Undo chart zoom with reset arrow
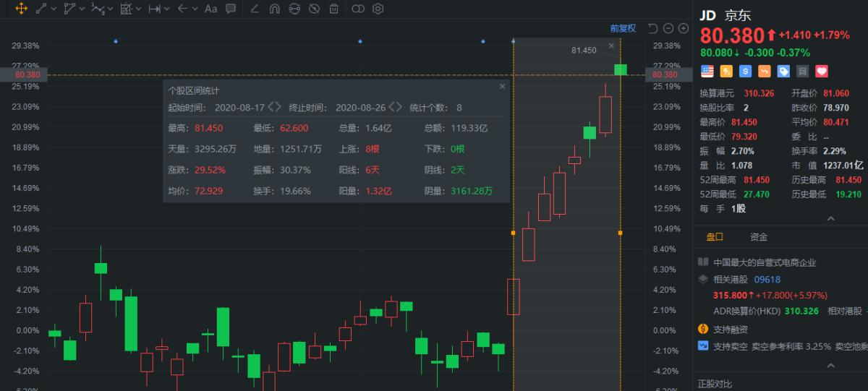The height and width of the screenshot is (391, 868). tap(652, 28)
